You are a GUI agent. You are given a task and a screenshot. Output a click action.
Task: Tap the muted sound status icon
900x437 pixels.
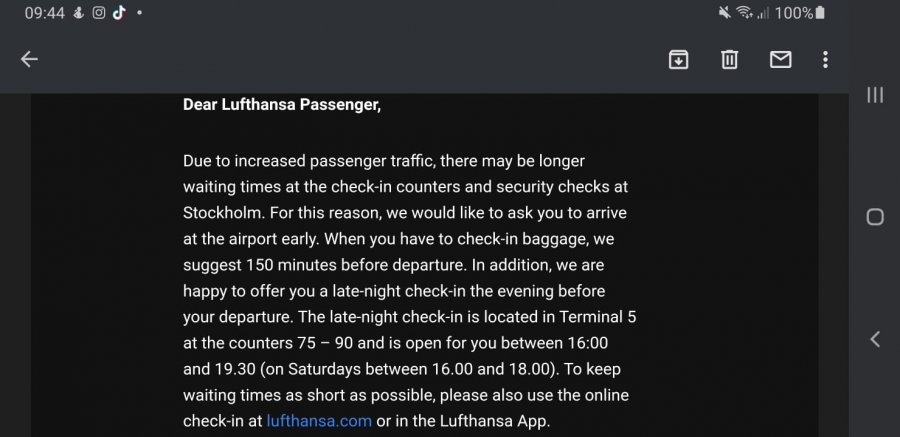tap(724, 13)
